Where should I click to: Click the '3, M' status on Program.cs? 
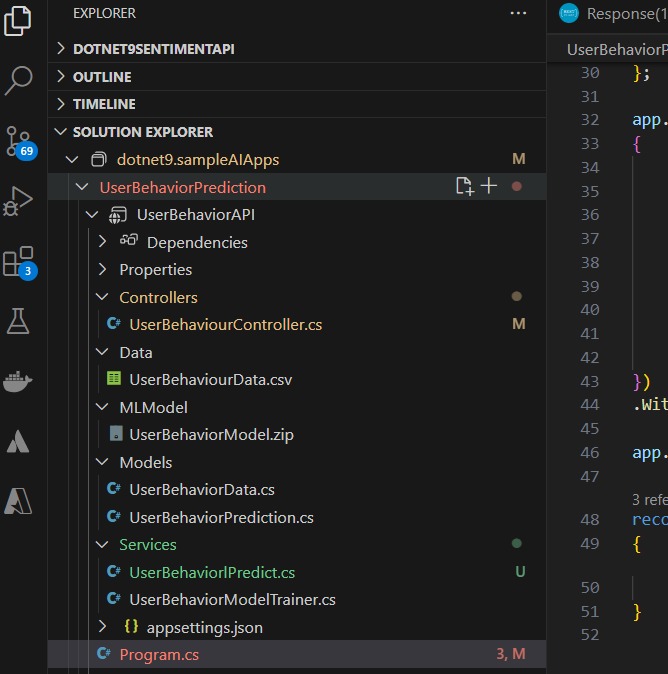tap(511, 654)
